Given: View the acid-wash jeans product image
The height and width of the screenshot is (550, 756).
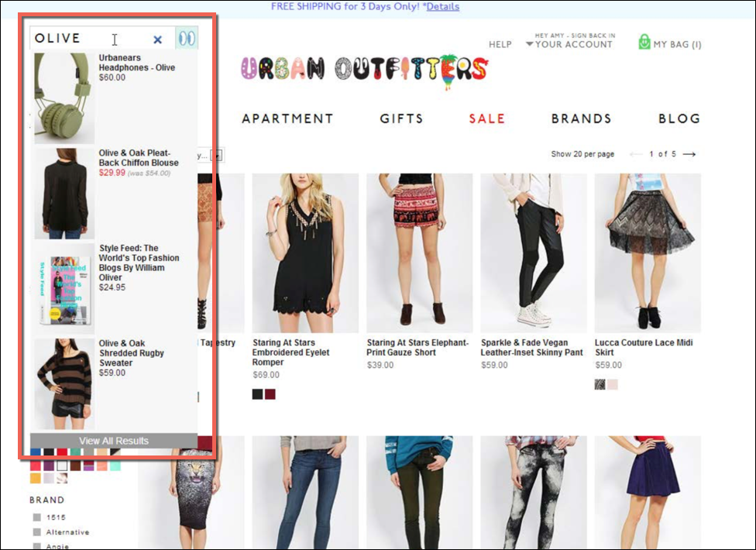Looking at the screenshot, I should tap(534, 493).
